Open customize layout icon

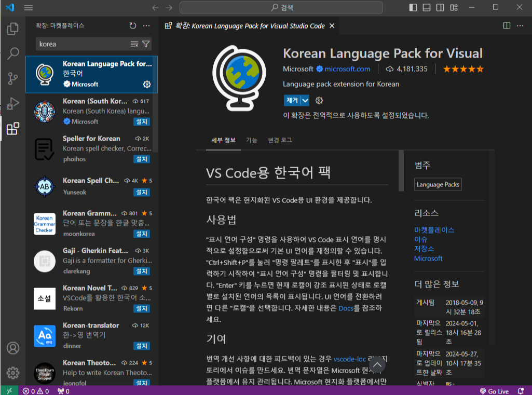[x=454, y=7]
